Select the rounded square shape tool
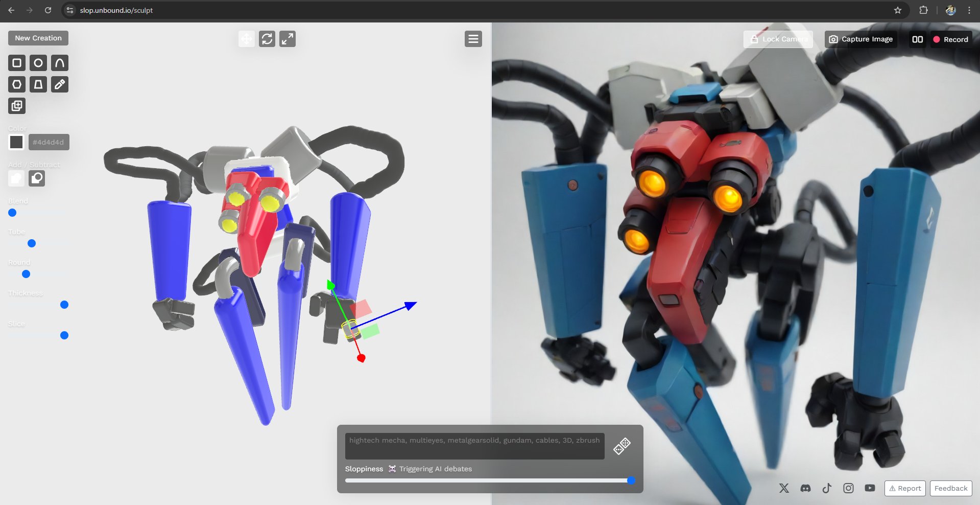The height and width of the screenshot is (505, 980). click(x=17, y=63)
